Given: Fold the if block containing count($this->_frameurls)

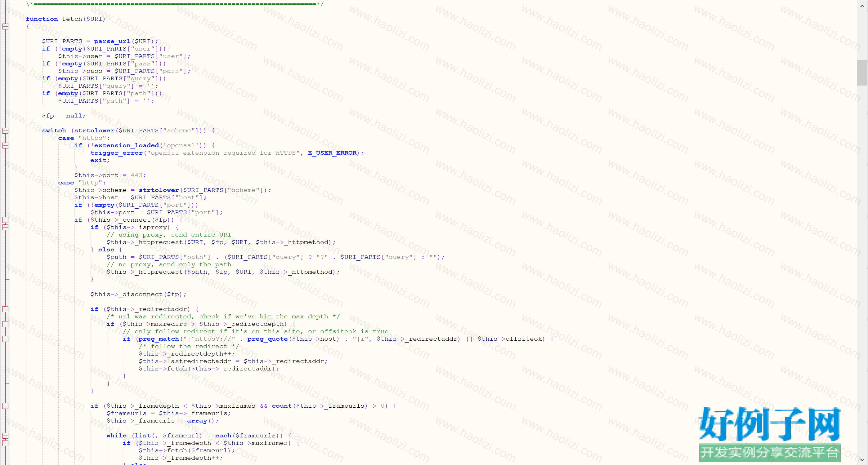Looking at the screenshot, I should (5, 406).
